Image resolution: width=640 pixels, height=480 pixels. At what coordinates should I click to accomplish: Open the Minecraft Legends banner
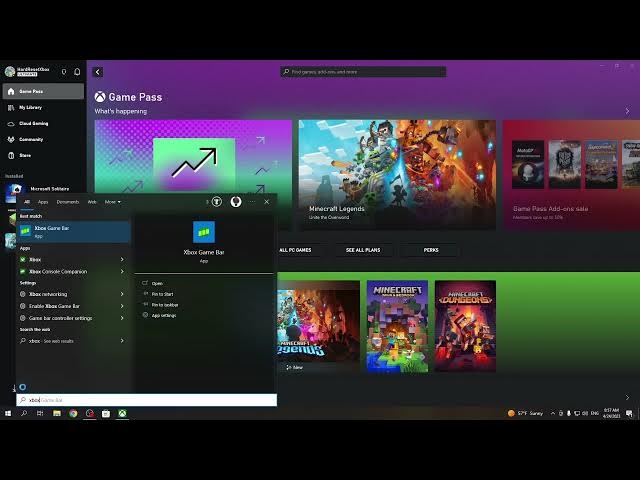click(x=397, y=175)
